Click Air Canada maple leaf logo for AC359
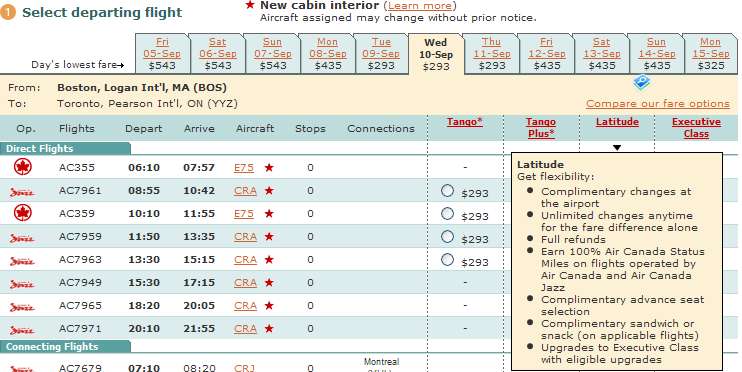The image size is (742, 372). pyautogui.click(x=22, y=213)
